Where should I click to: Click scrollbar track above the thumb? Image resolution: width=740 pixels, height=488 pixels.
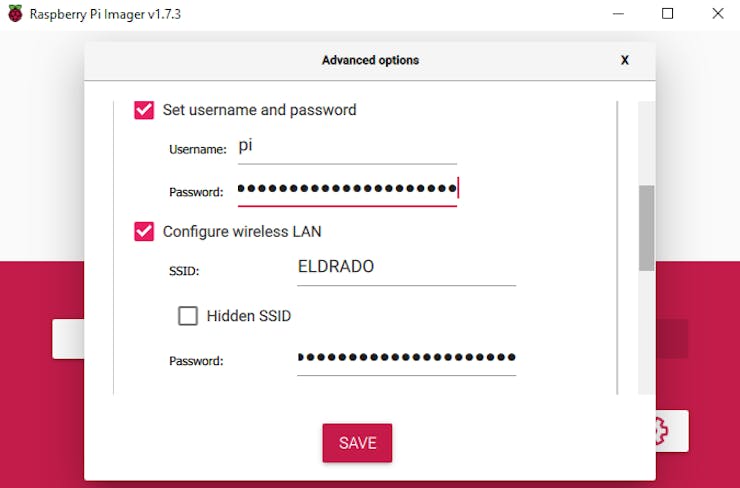click(x=646, y=140)
